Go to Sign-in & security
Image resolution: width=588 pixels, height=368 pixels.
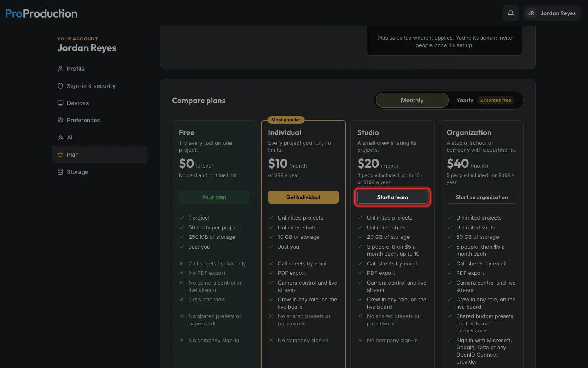pos(100,86)
